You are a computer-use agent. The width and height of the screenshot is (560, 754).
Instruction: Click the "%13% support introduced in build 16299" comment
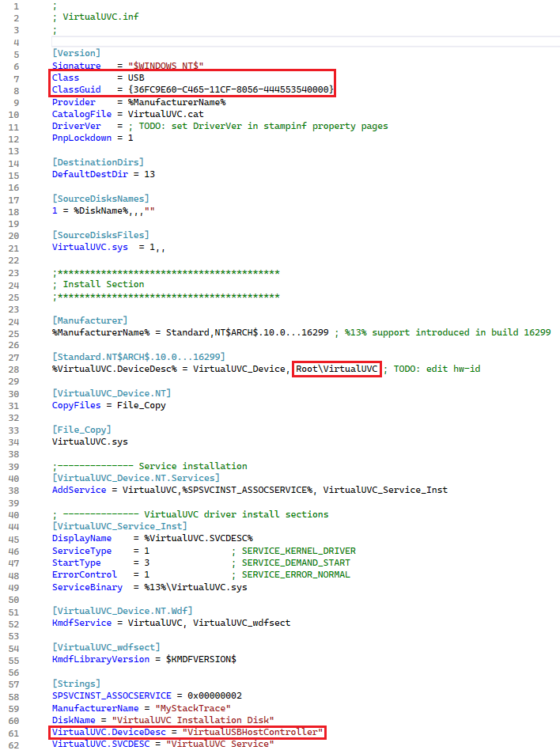tap(443, 332)
